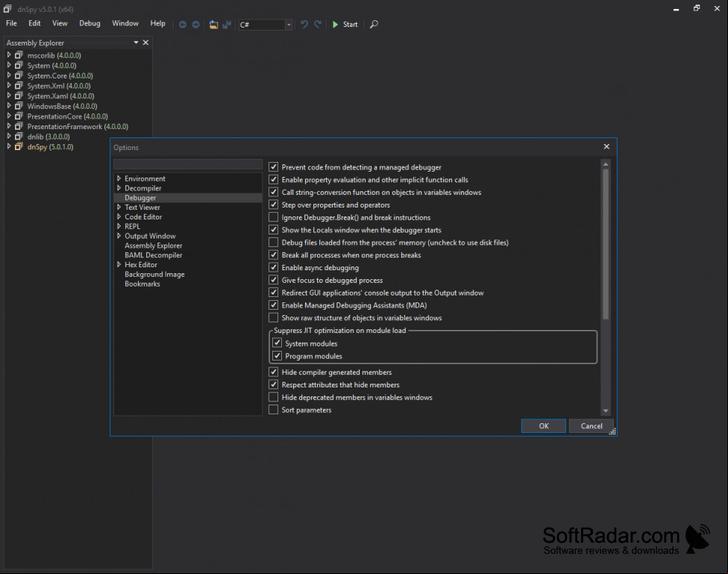Click the options scrollbar down arrow
This screenshot has height=574, width=728.
click(606, 411)
